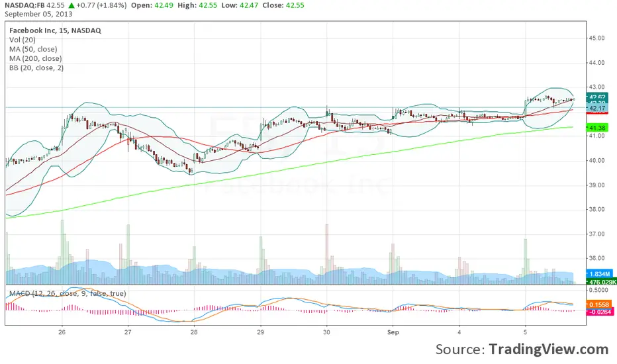Viewport: 617px width, 364px height.
Task: Click the September 05, 2013 date
Action: 38,14
